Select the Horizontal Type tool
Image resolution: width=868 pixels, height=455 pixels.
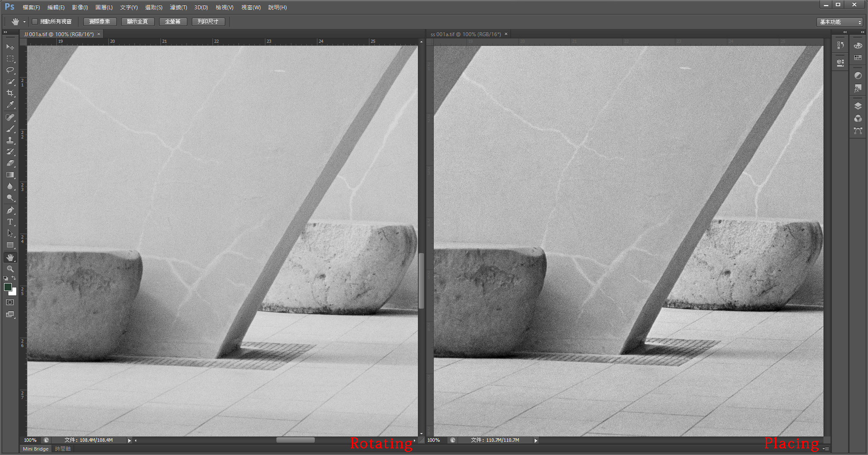[x=10, y=222]
